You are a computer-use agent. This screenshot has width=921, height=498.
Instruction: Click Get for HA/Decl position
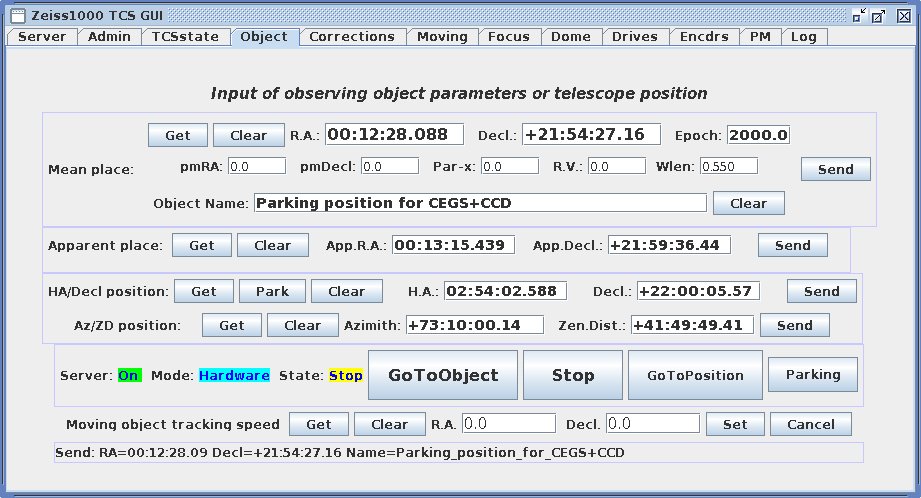point(204,291)
